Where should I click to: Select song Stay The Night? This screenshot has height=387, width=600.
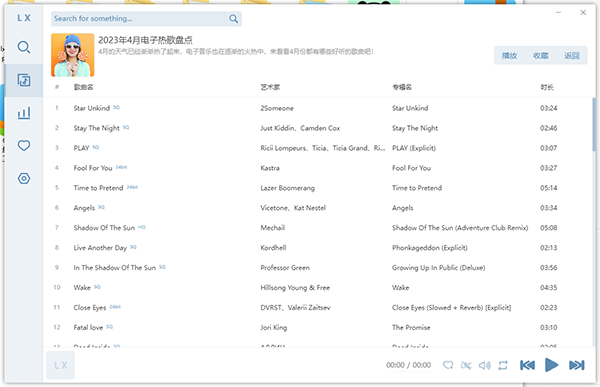(x=96, y=128)
